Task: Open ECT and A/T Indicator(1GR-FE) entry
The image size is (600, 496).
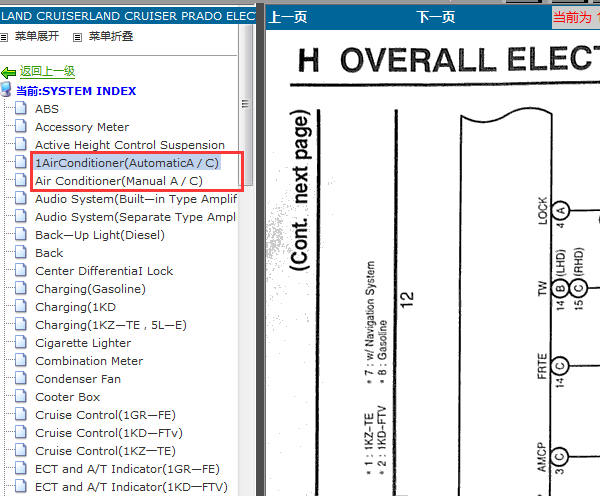Action: [x=127, y=469]
